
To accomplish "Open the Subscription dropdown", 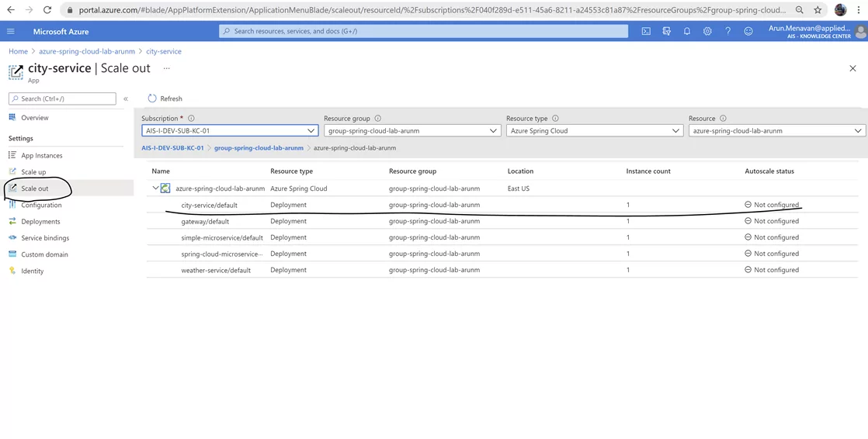I will pyautogui.click(x=230, y=131).
